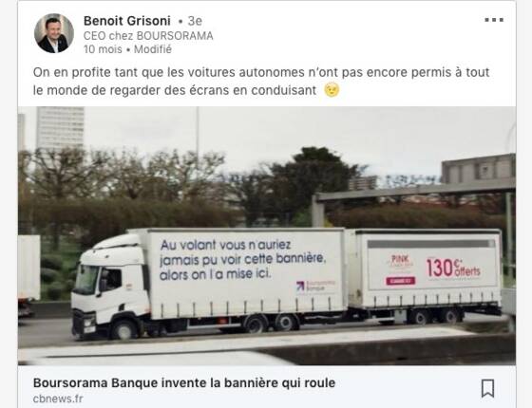Click the "10 mois" post timestamp

(103, 49)
